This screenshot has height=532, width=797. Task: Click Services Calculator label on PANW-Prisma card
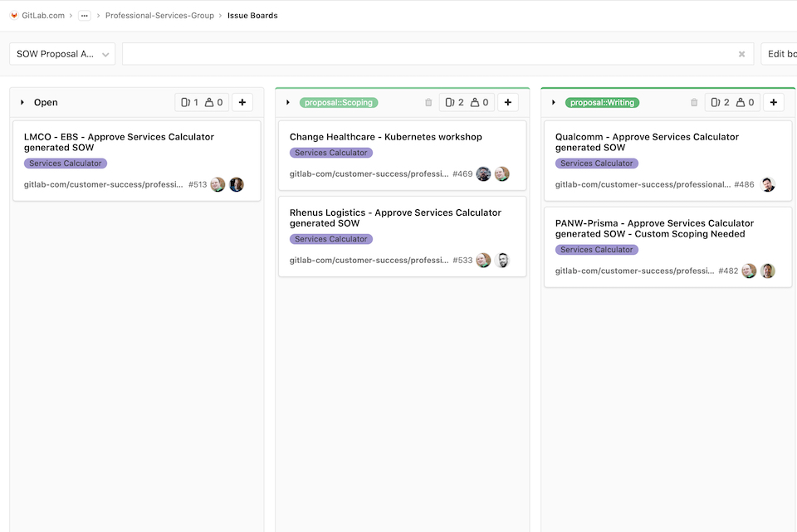[x=597, y=250]
